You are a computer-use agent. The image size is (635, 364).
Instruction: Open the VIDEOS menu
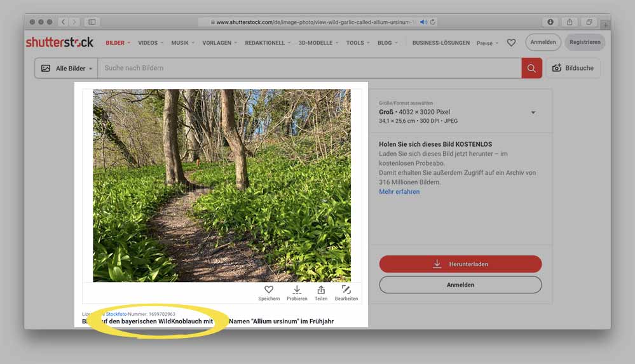click(x=150, y=43)
